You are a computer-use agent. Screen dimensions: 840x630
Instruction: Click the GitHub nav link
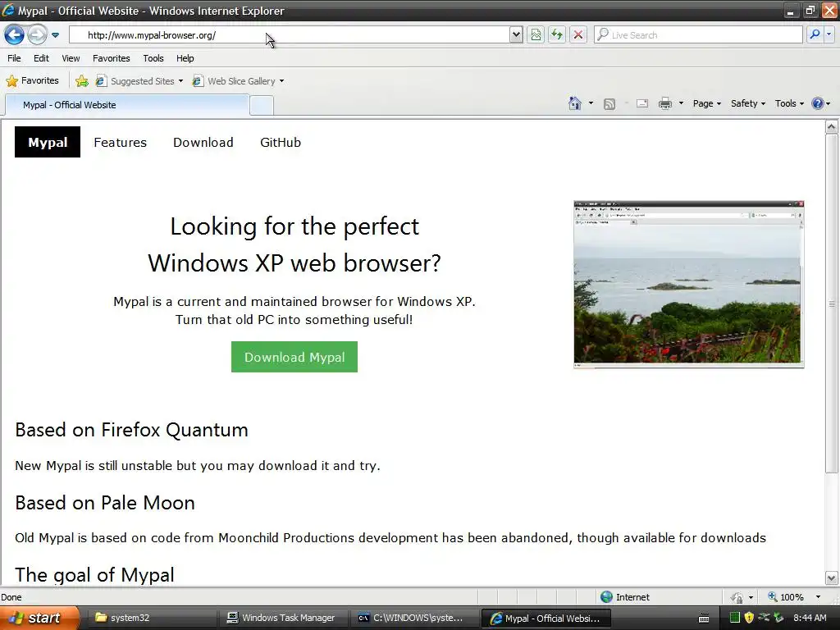tap(281, 143)
